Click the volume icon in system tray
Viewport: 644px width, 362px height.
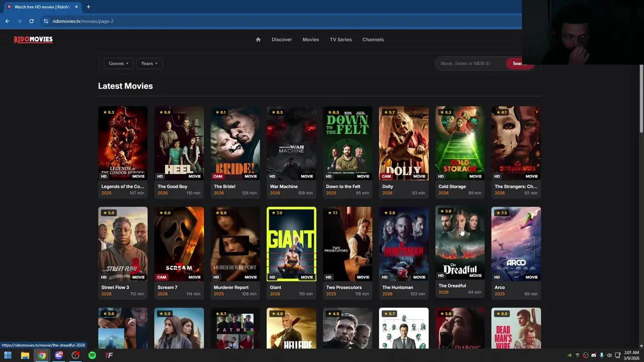tap(609, 355)
